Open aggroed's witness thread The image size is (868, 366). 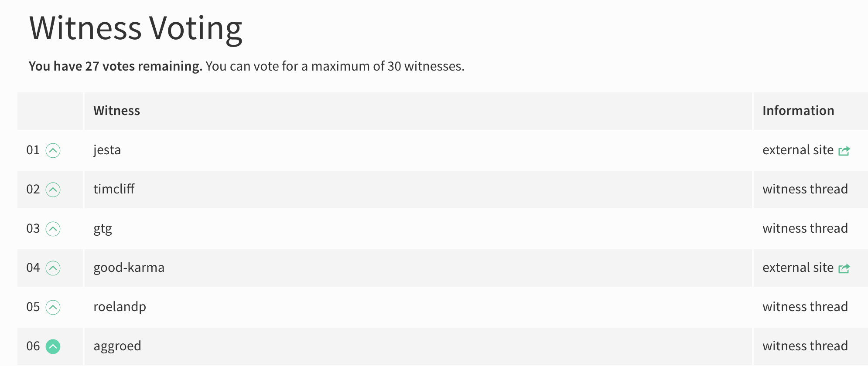click(x=805, y=346)
